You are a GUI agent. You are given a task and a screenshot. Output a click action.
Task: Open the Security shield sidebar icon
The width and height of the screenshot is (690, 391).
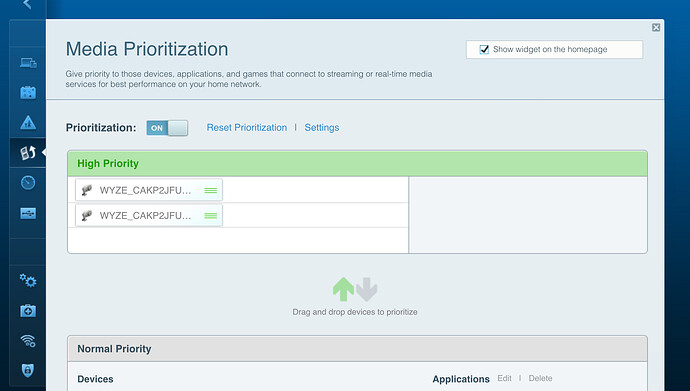tap(28, 370)
